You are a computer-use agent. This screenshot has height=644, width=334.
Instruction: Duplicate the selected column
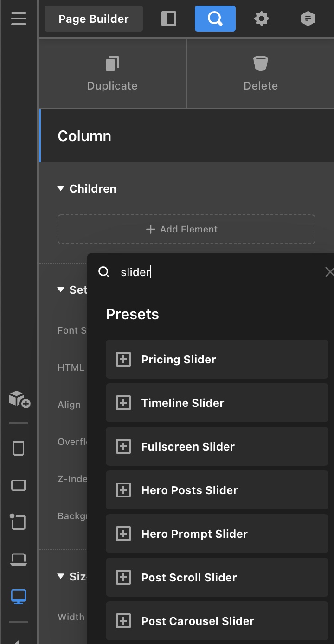(112, 73)
